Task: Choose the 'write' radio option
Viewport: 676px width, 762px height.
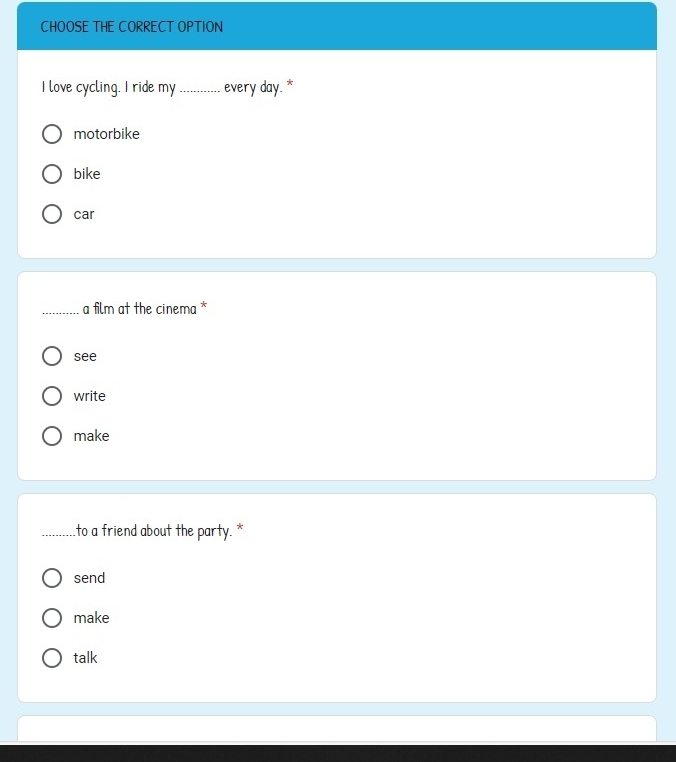Action: (52, 396)
